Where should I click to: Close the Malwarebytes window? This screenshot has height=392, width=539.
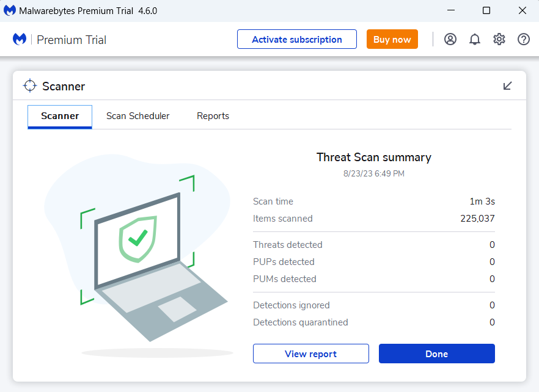tap(522, 10)
